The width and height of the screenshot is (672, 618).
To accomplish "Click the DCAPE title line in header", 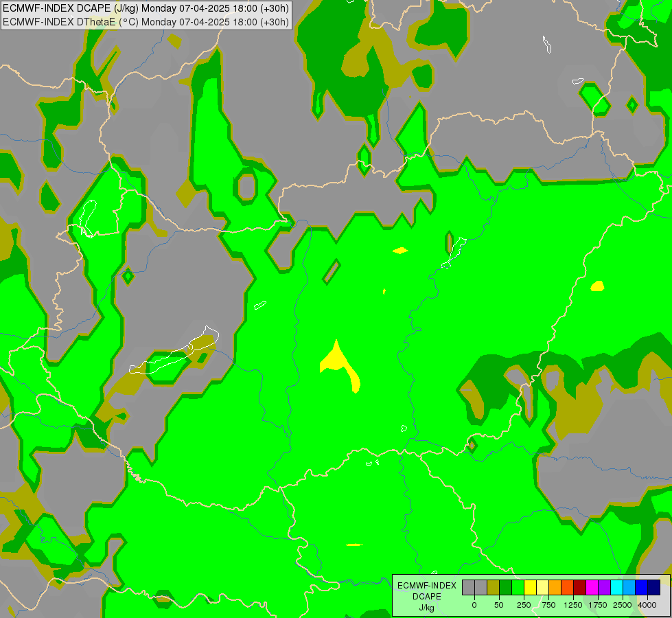I will [x=146, y=8].
